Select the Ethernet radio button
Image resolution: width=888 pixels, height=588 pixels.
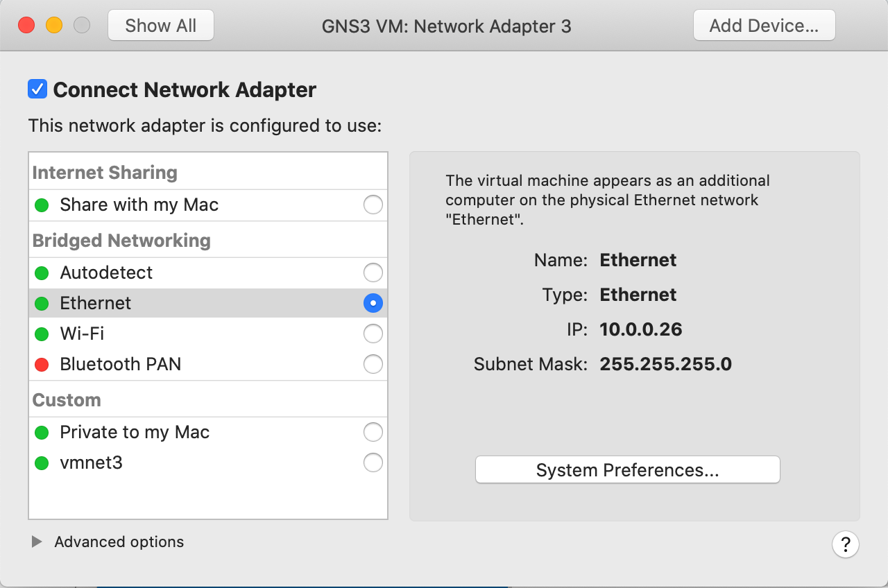373,303
